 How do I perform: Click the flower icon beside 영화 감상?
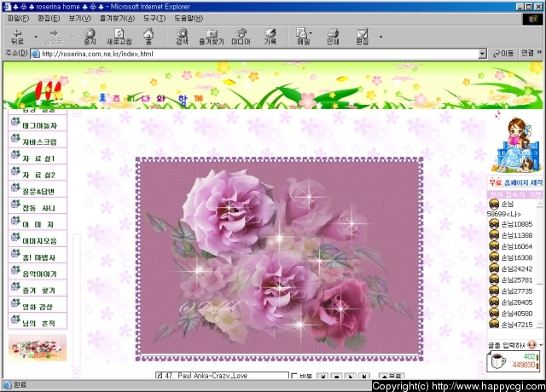point(15,303)
